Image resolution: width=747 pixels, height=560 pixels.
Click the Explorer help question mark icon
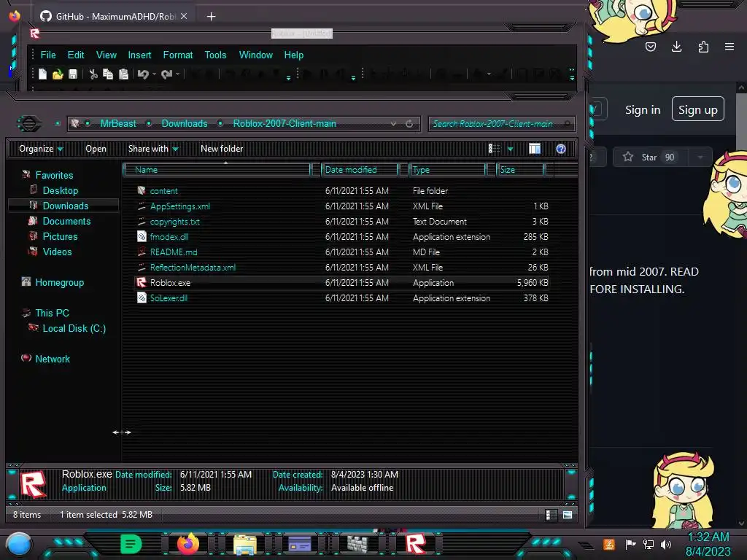561,149
